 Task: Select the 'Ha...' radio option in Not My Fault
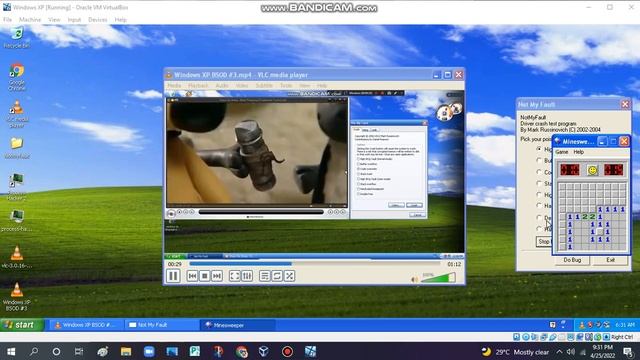(539, 206)
